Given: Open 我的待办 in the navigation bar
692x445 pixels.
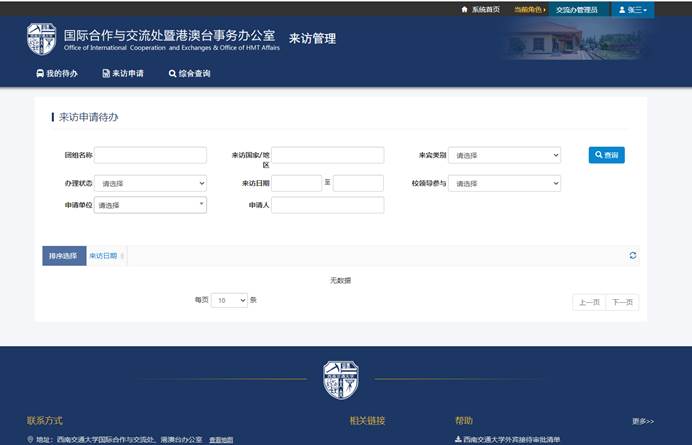Looking at the screenshot, I should tap(56, 73).
